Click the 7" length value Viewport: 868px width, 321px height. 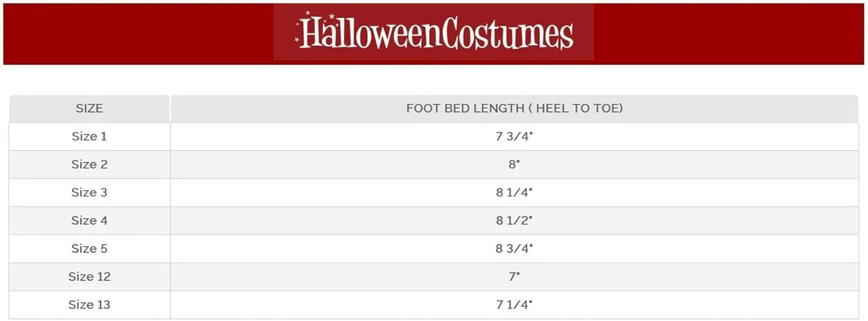pyautogui.click(x=514, y=276)
